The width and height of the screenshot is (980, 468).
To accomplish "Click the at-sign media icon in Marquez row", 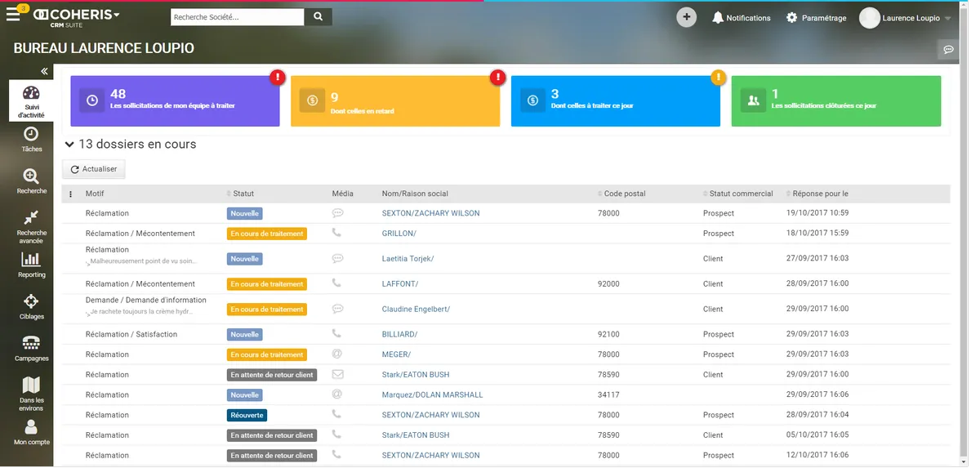I will point(336,394).
